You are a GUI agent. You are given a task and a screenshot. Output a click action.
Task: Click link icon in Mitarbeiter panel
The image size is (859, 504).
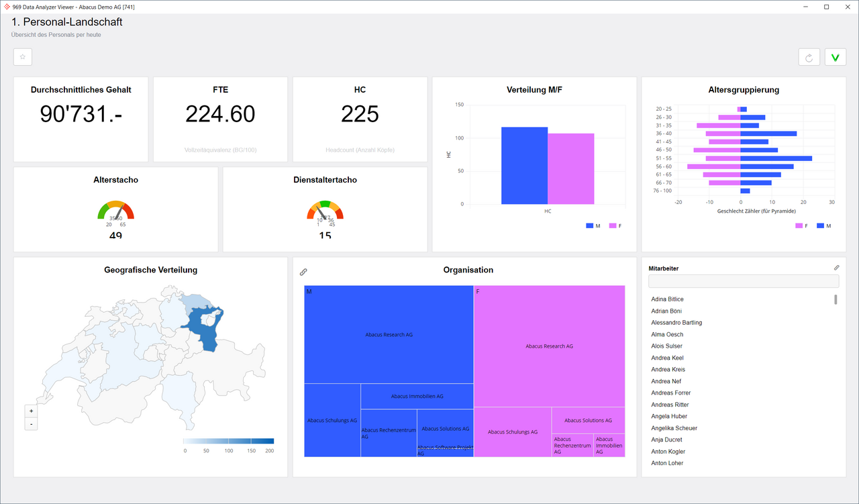point(836,268)
